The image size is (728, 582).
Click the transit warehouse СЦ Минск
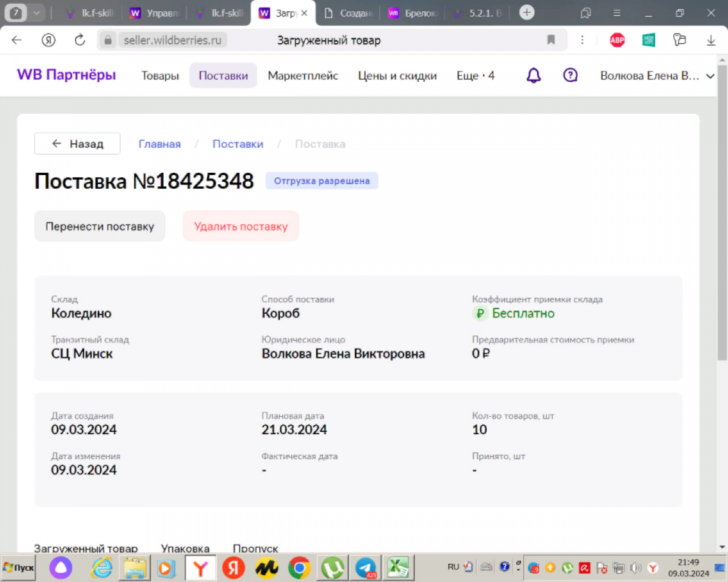(82, 354)
